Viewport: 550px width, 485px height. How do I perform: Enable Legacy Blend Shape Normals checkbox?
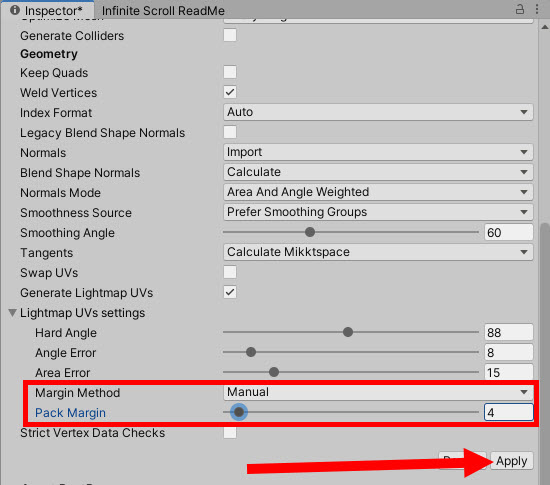[230, 132]
